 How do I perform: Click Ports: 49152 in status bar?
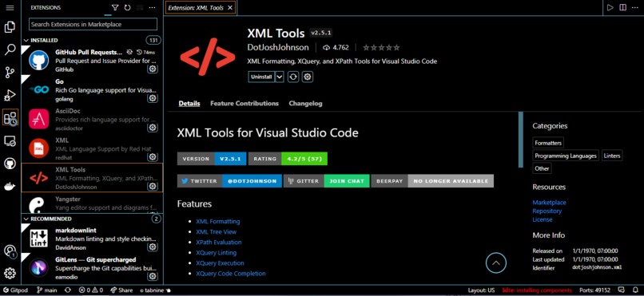[x=594, y=290]
